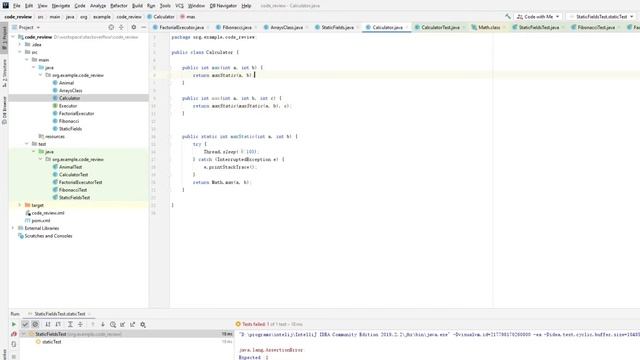Collapse all test results
Image resolution: width=640 pixels, height=360 pixels.
pos(80,324)
